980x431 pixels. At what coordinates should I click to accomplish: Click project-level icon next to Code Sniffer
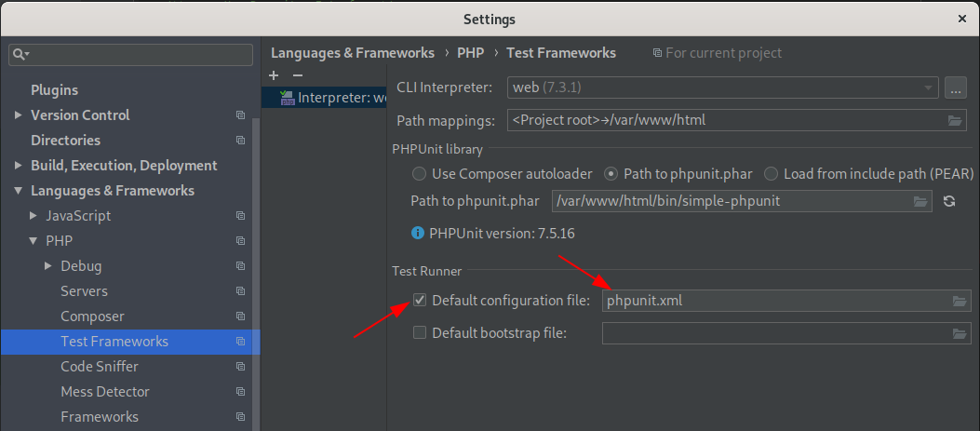[240, 367]
